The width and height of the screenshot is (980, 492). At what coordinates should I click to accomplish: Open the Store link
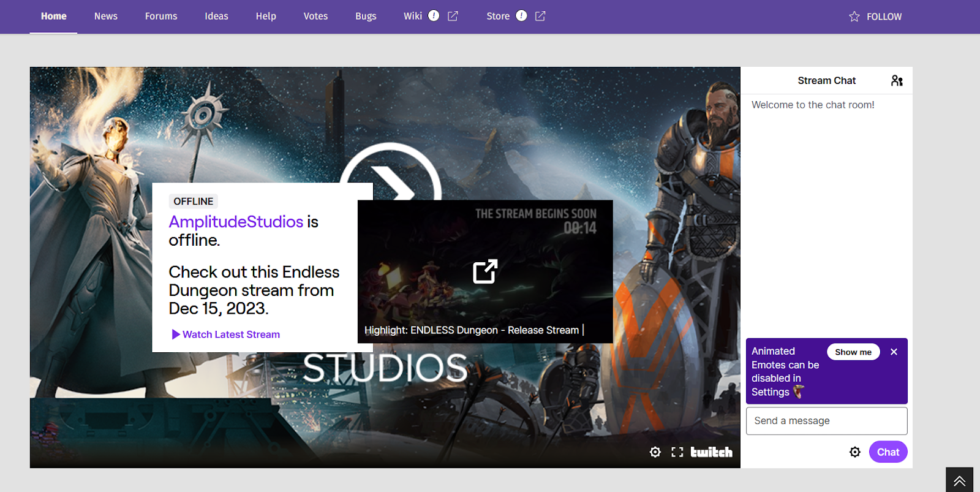point(498,16)
